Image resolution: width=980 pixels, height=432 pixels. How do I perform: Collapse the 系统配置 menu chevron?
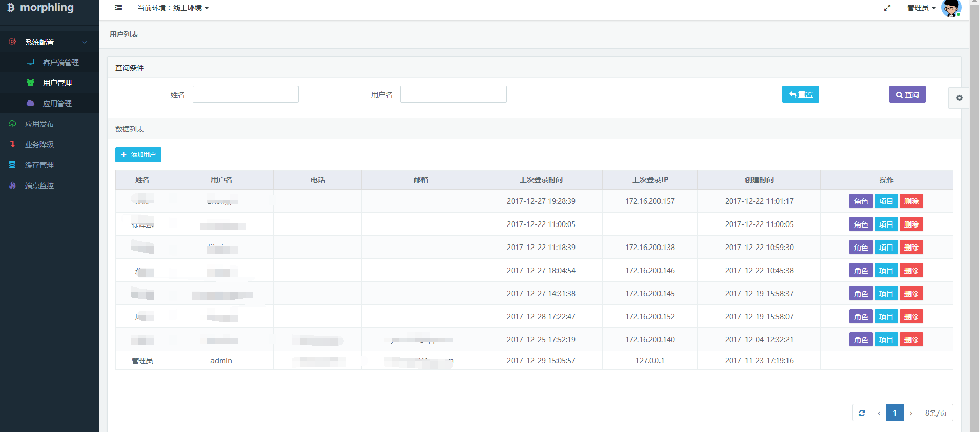coord(85,42)
